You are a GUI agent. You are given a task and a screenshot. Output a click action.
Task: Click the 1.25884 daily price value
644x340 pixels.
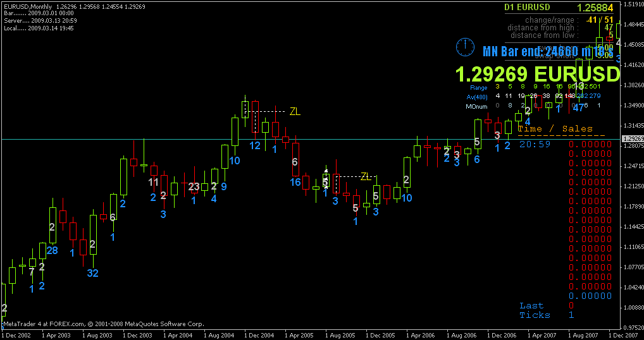(595, 8)
